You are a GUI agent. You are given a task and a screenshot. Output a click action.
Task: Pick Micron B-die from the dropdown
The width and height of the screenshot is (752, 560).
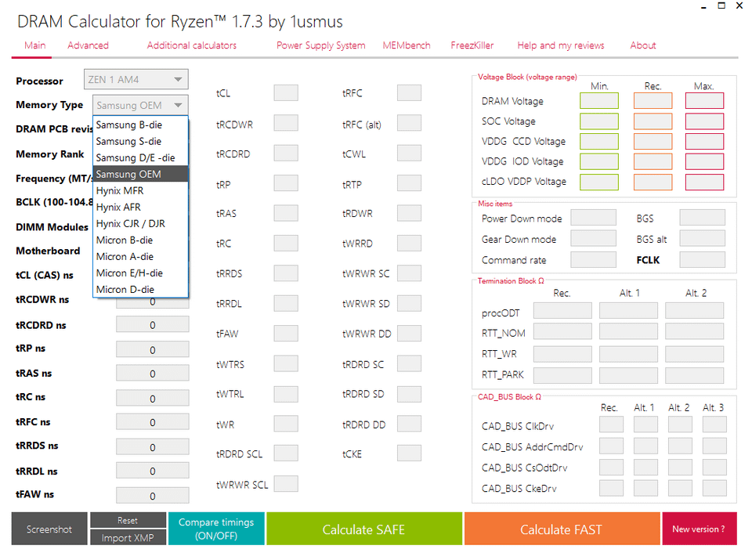pos(140,240)
